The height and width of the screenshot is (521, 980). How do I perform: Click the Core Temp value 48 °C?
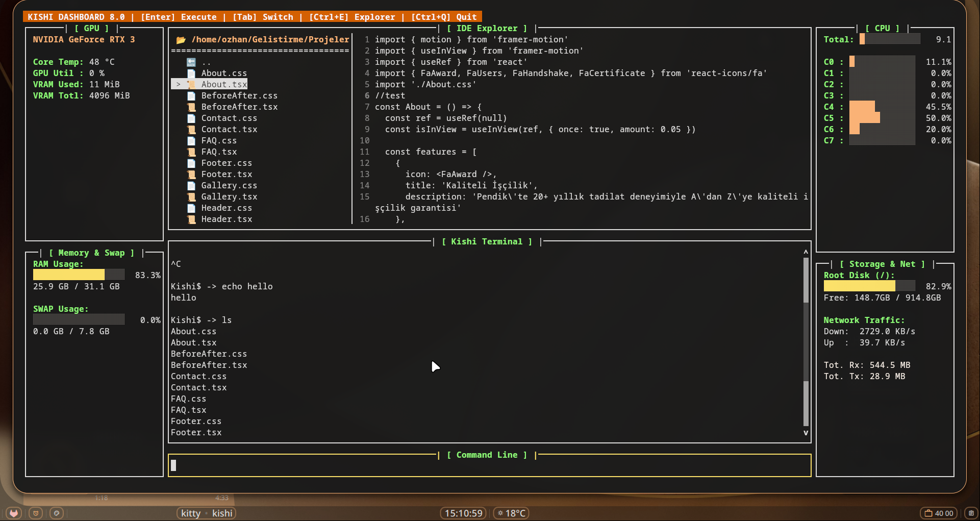102,62
